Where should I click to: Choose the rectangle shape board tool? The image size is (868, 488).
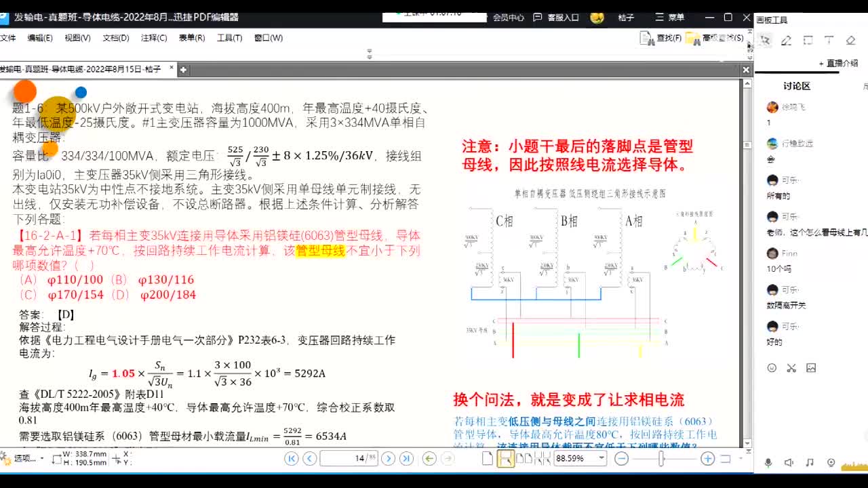pos(808,41)
